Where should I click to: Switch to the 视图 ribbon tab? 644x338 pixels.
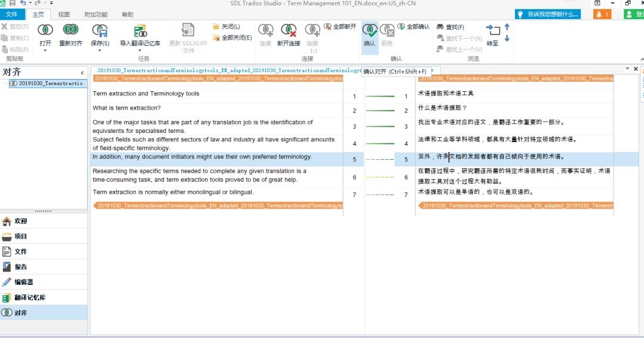point(64,14)
